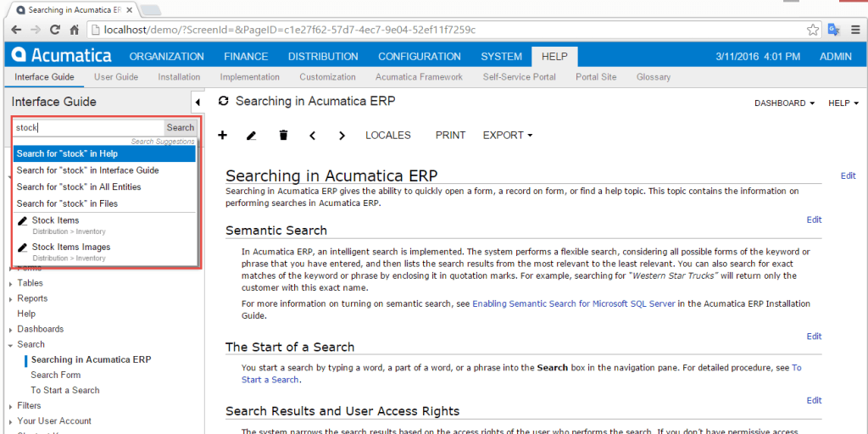
Task: Expand the Dashboards tree node
Action: pyautogui.click(x=12, y=330)
